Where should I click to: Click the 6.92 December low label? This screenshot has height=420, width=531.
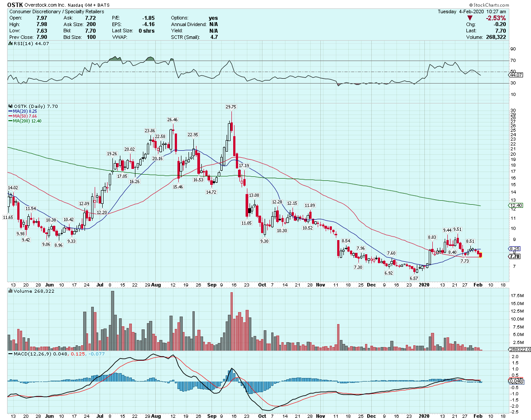389,273
